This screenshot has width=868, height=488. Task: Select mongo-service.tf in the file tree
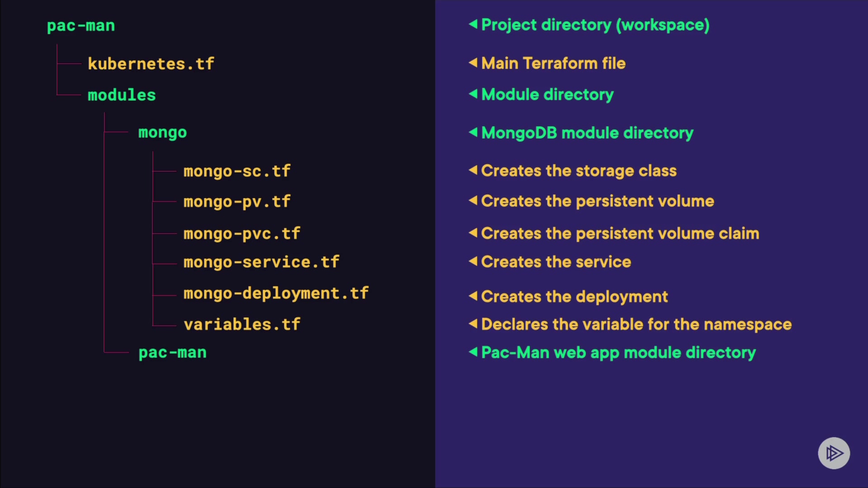(261, 262)
